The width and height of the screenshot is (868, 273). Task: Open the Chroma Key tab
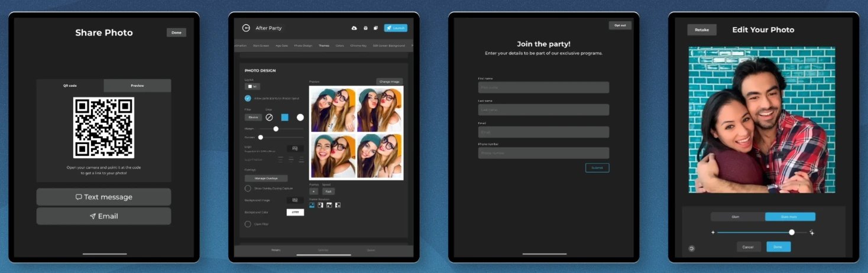[x=359, y=45]
